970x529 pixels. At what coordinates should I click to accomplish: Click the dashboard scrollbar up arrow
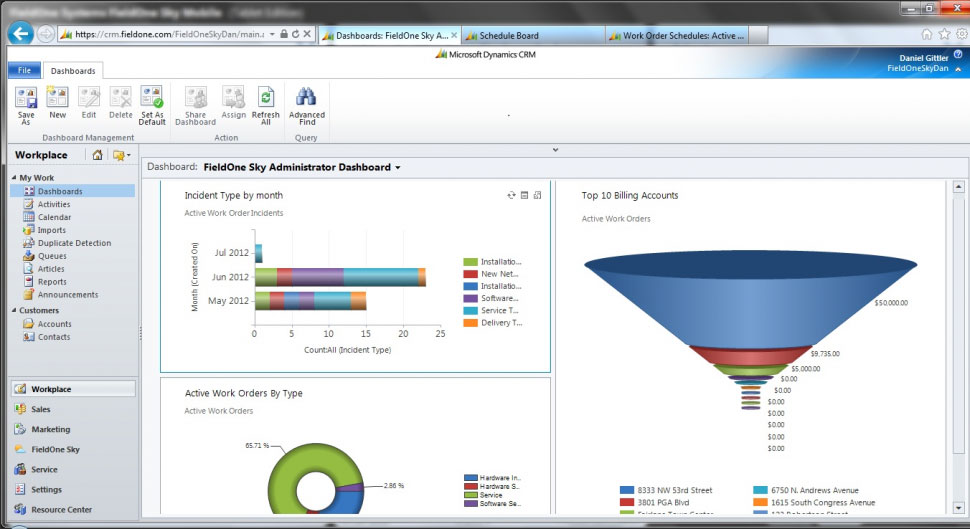click(958, 186)
